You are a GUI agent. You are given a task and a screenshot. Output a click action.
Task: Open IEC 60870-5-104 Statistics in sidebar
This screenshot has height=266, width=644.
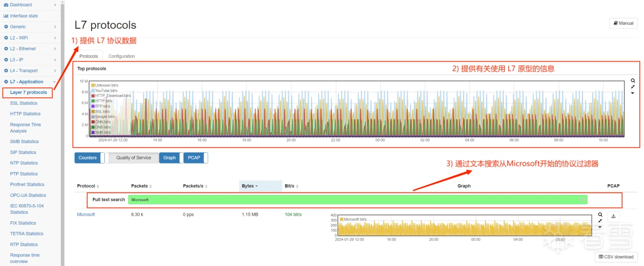click(x=27, y=209)
